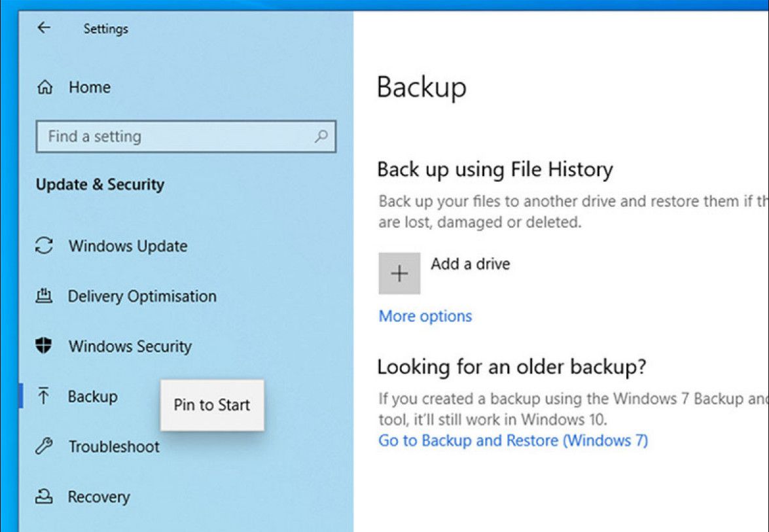This screenshot has height=532, width=769.
Task: Go to Windows Security settings
Action: tap(130, 346)
